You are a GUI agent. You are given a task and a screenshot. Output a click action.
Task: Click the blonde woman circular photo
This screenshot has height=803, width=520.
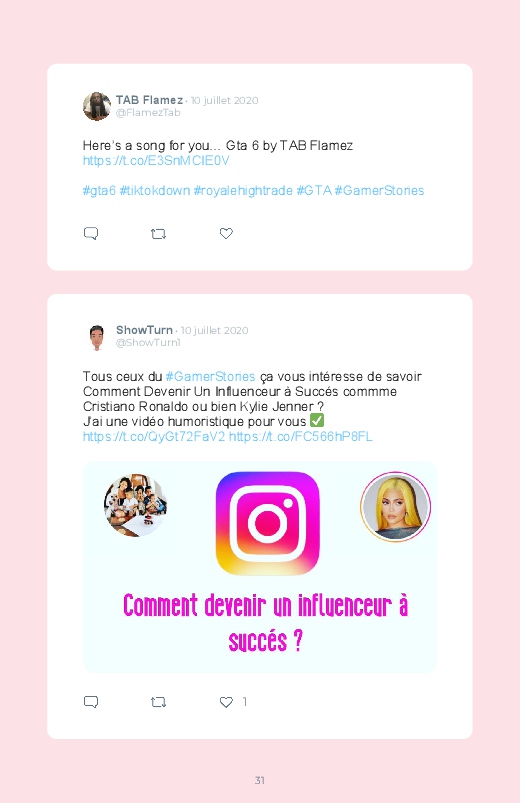396,506
